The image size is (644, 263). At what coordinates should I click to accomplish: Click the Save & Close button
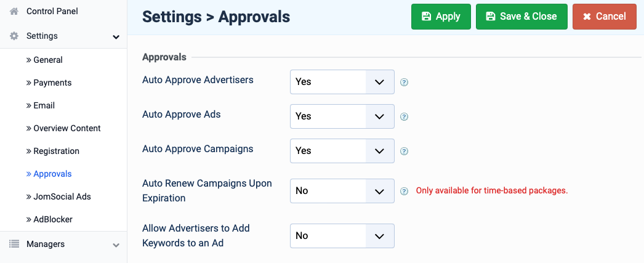(x=521, y=17)
